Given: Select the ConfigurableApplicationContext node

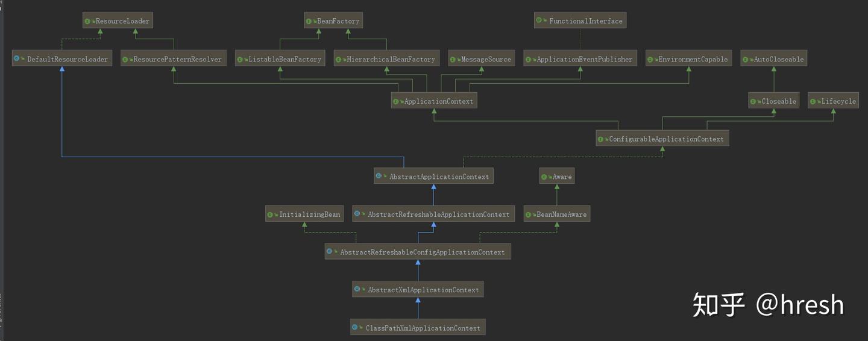Looking at the screenshot, I should (662, 139).
